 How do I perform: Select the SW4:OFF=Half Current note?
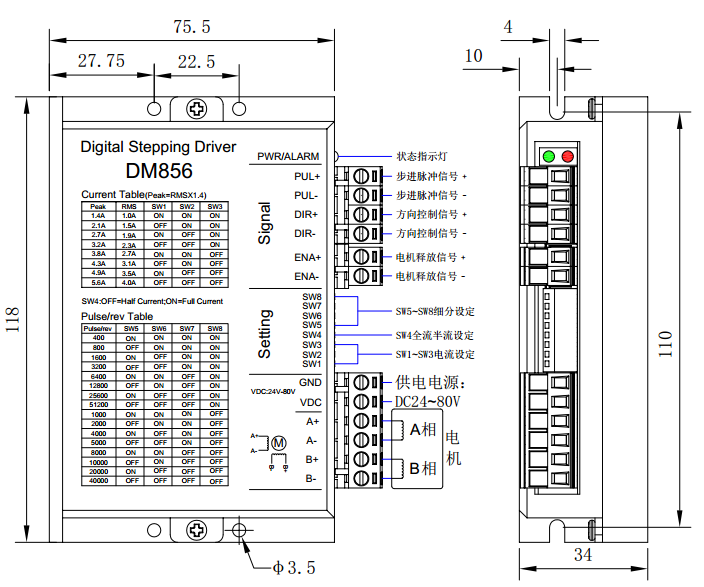coord(152,301)
